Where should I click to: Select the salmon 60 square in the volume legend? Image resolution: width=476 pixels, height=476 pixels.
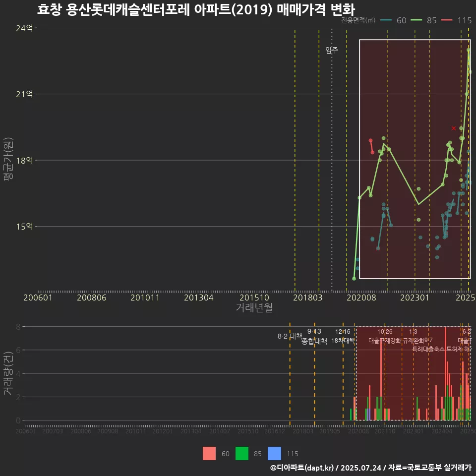point(209,454)
